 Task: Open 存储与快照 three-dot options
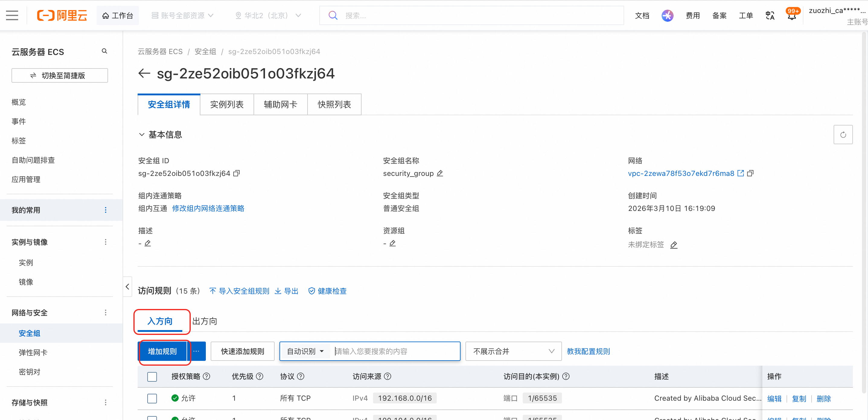coord(105,402)
